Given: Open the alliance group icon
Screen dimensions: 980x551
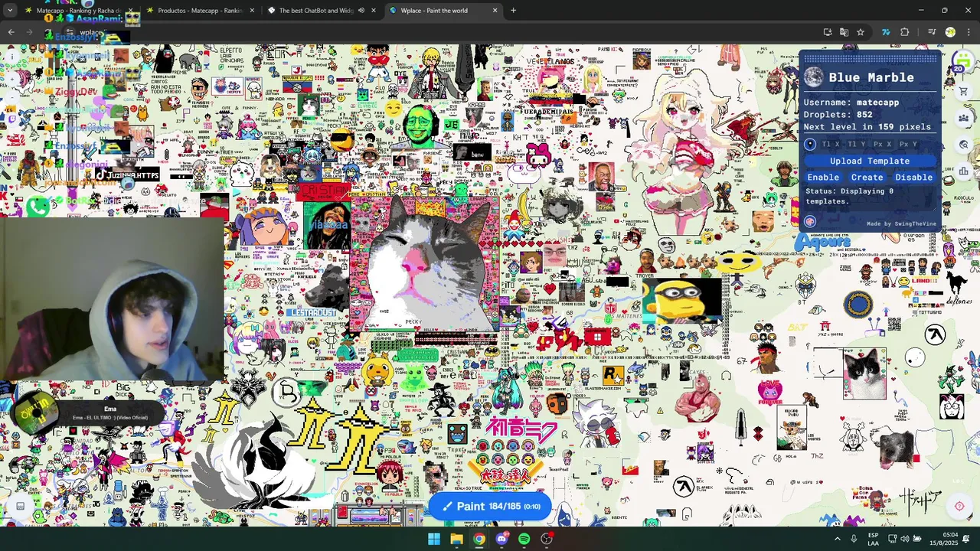Looking at the screenshot, I should click(964, 118).
